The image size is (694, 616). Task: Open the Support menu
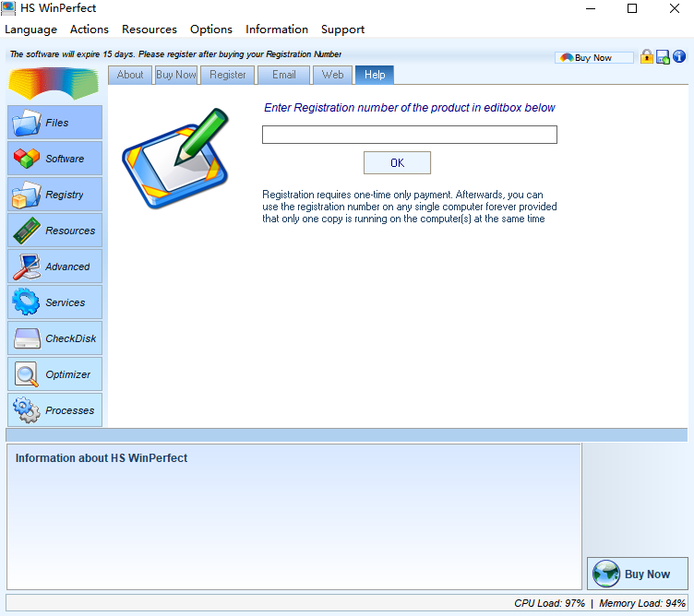343,30
